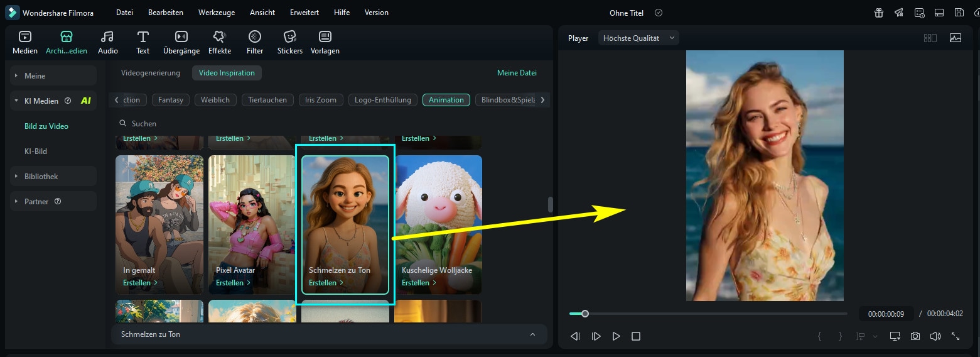Click Erstellen under Kuschelige Wolljacke

419,283
